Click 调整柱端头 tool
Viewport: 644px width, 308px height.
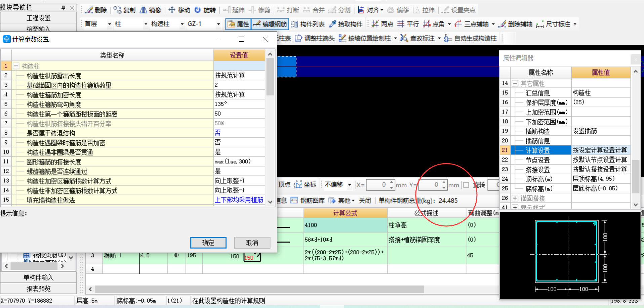pos(315,38)
